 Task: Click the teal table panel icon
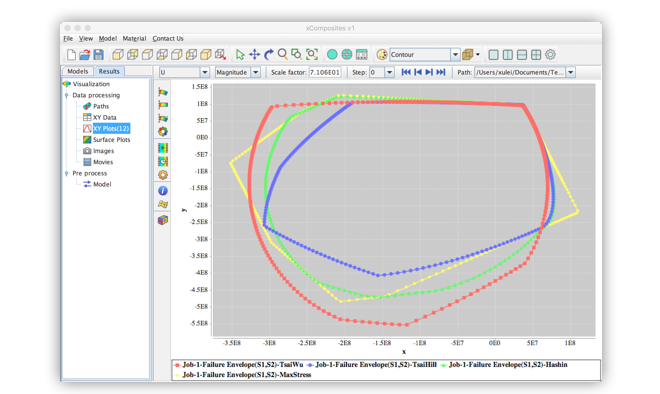click(362, 55)
